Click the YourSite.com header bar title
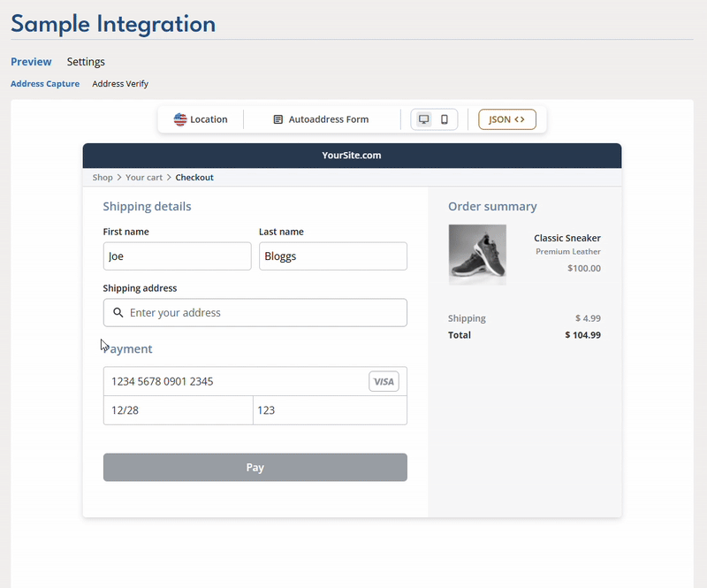The width and height of the screenshot is (707, 588). [x=352, y=156]
